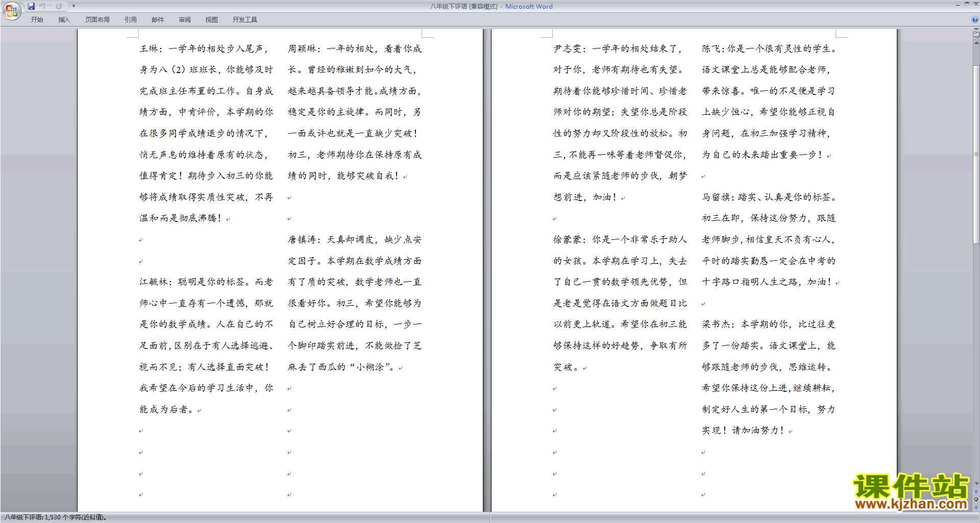Save the document with the floppy disk icon

point(31,6)
